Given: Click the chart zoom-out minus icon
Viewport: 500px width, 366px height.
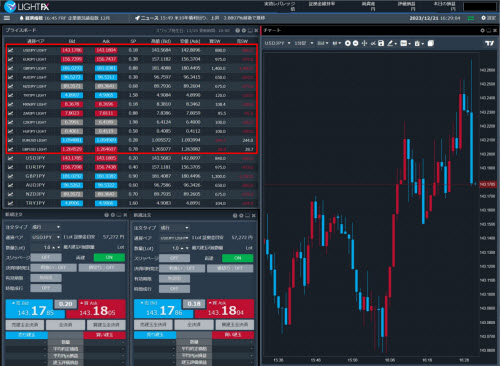Looking at the screenshot, I should (355, 43).
